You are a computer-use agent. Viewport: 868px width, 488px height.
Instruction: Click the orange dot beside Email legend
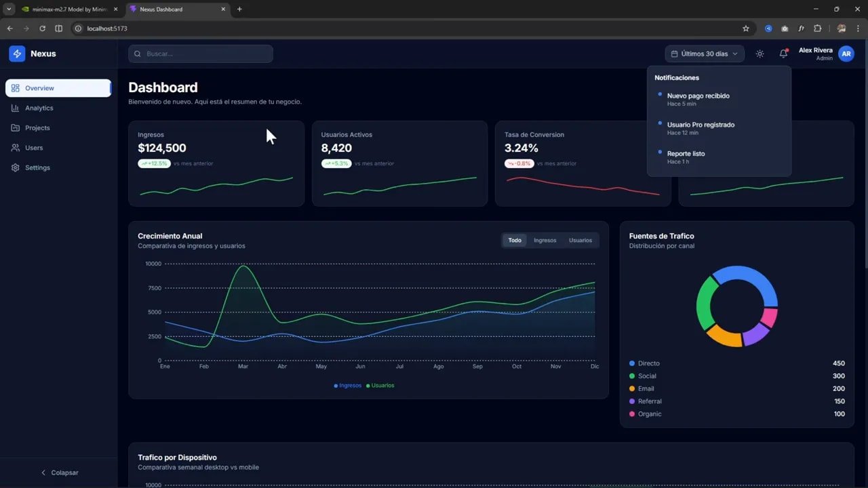pyautogui.click(x=632, y=388)
